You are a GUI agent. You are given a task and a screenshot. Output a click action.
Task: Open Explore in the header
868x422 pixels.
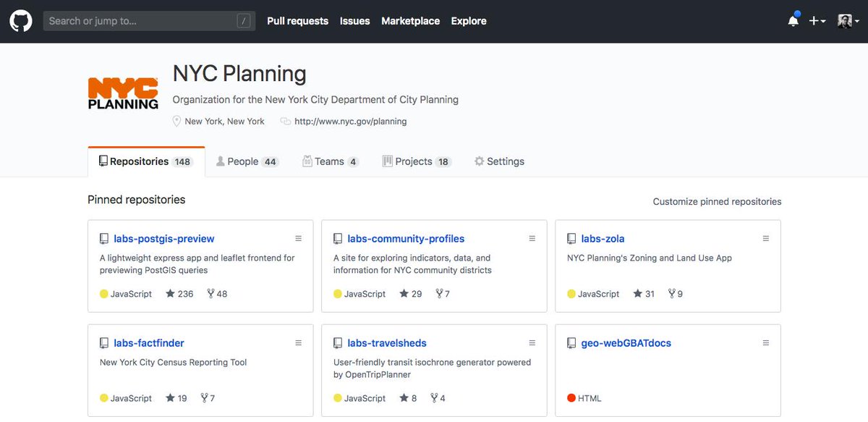[469, 21]
